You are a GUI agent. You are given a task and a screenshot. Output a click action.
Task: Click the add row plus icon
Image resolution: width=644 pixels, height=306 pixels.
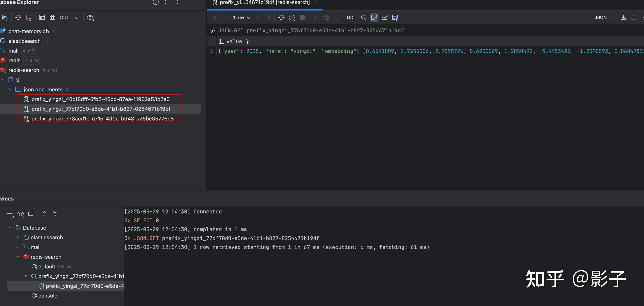pyautogui.click(x=315, y=18)
